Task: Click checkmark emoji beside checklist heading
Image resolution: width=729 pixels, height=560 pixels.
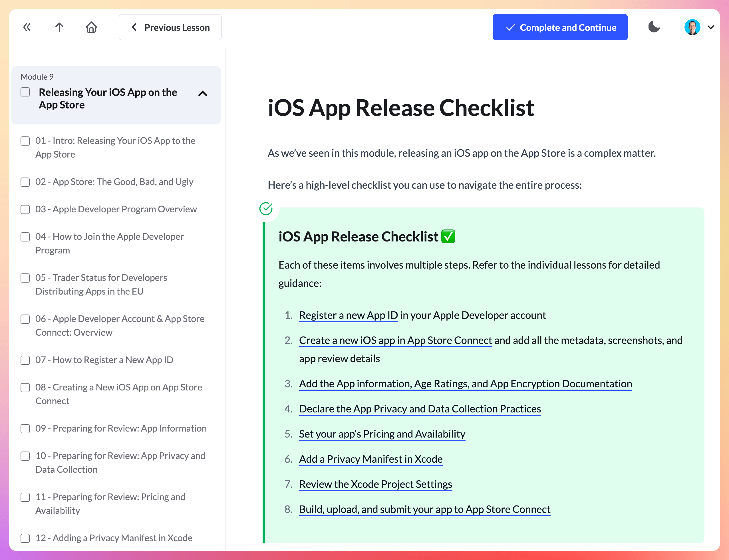Action: (448, 236)
